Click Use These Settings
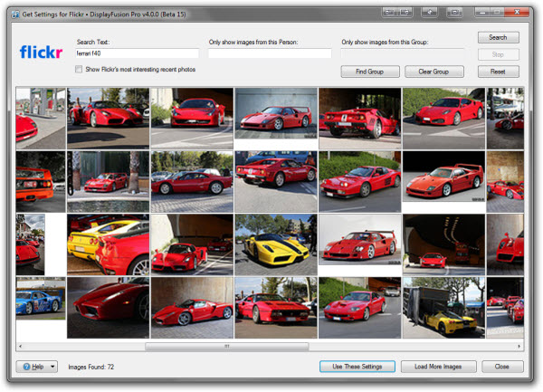Screen dimensions: 543x392 (x=357, y=367)
